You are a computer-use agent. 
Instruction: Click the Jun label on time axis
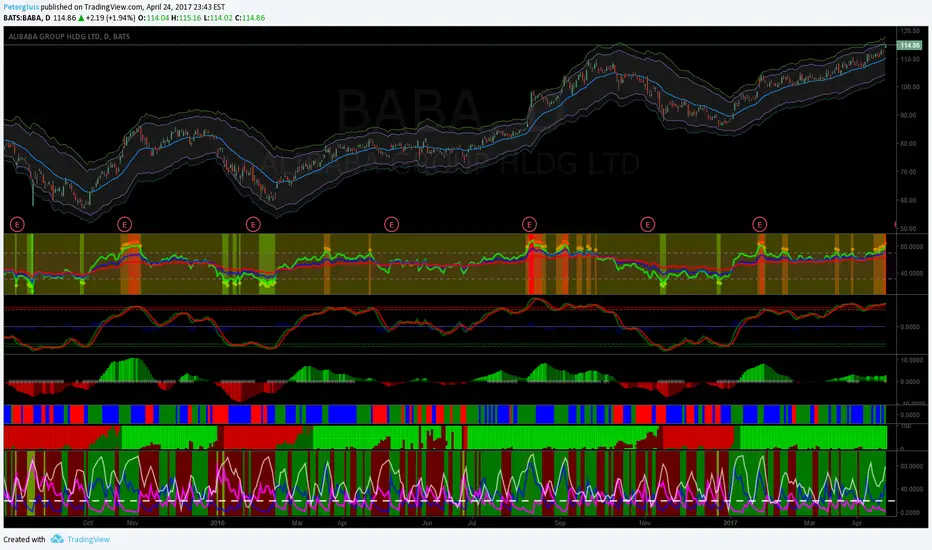tap(427, 523)
